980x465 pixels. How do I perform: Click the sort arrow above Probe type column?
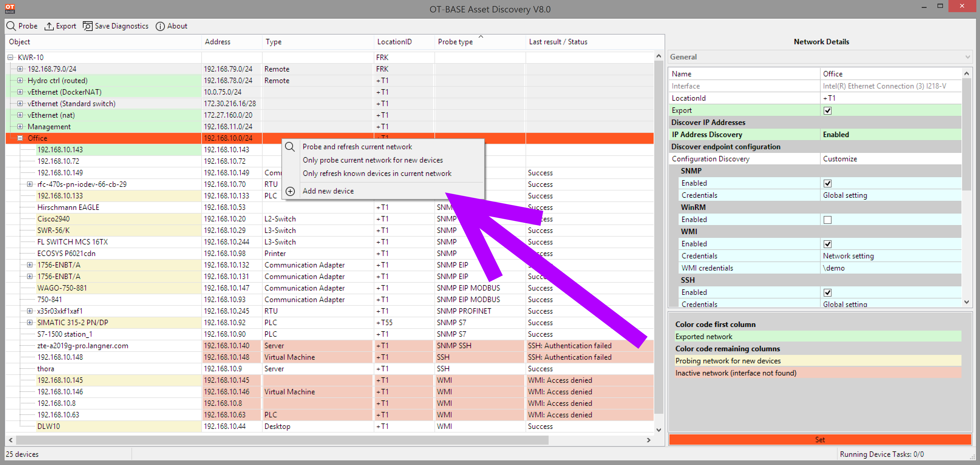pos(481,36)
